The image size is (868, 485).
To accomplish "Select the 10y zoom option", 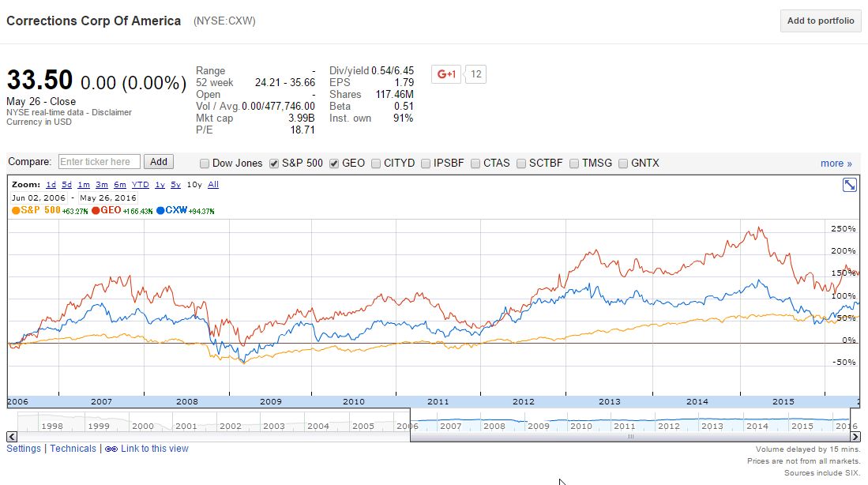I will pos(194,185).
